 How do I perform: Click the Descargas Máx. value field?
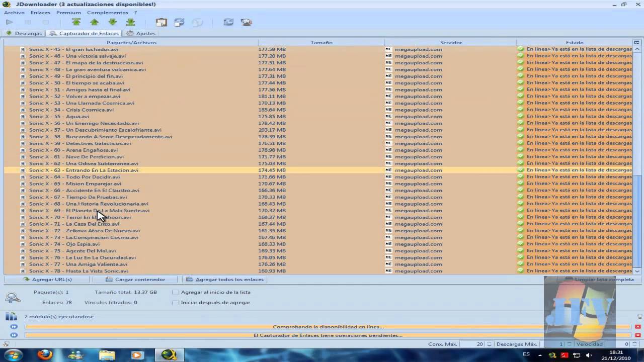(552, 344)
